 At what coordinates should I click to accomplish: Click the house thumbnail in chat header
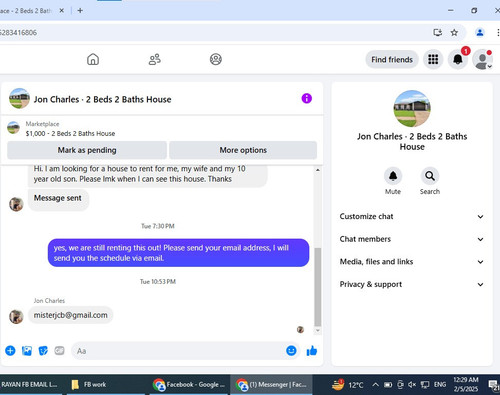pyautogui.click(x=19, y=98)
